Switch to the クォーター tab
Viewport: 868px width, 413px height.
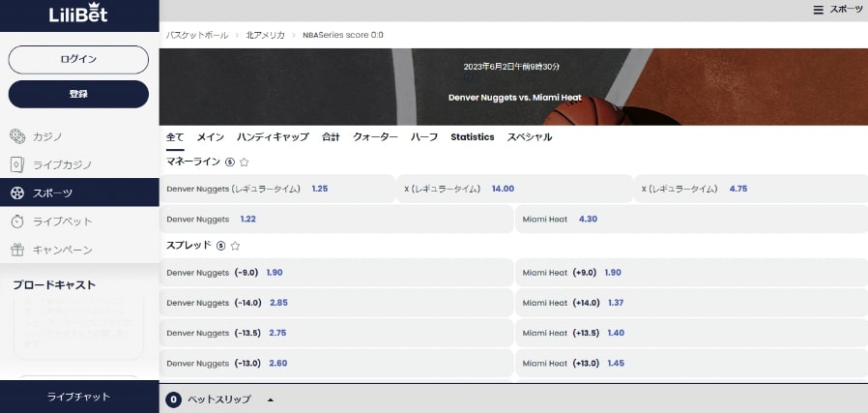tap(375, 137)
